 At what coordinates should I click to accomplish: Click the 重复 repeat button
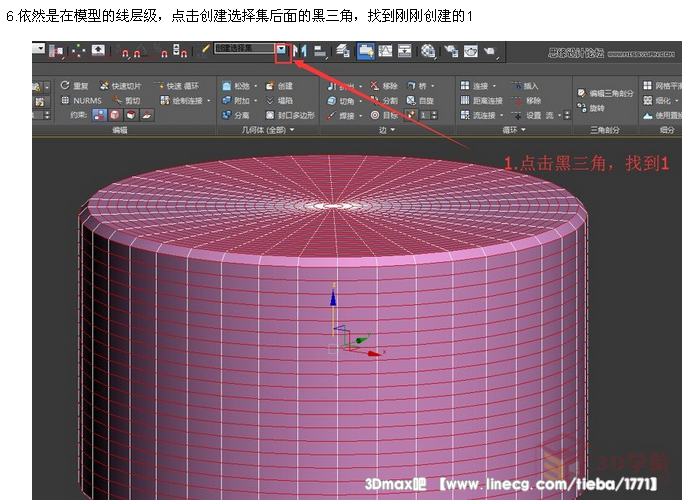(75, 85)
